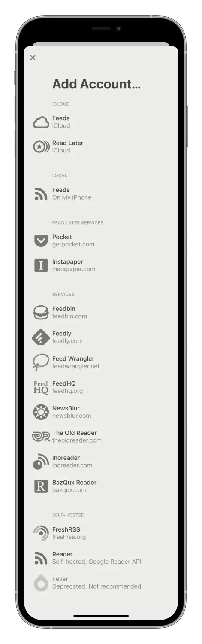Close the Add Account sheet
The image size is (202, 644).
33,58
